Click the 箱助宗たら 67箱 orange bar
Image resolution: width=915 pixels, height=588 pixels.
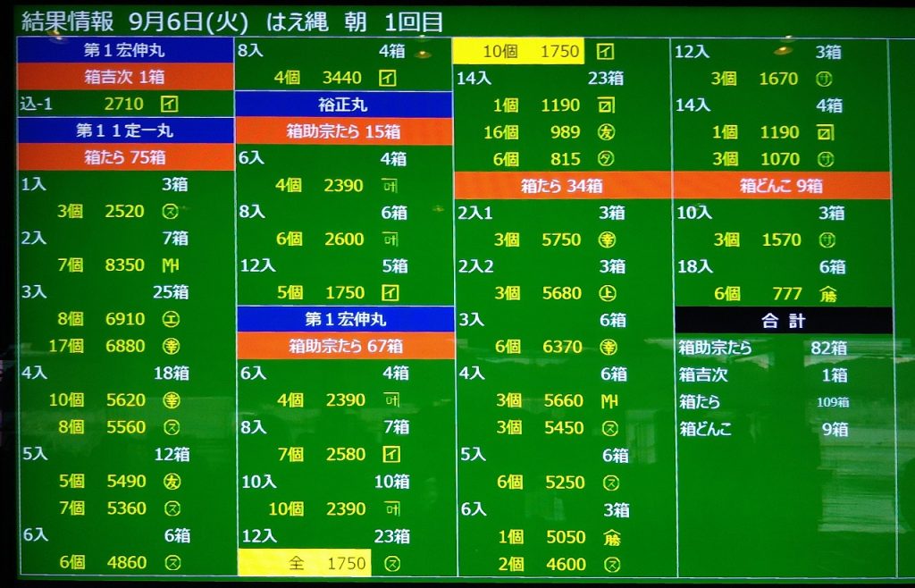[x=345, y=346]
